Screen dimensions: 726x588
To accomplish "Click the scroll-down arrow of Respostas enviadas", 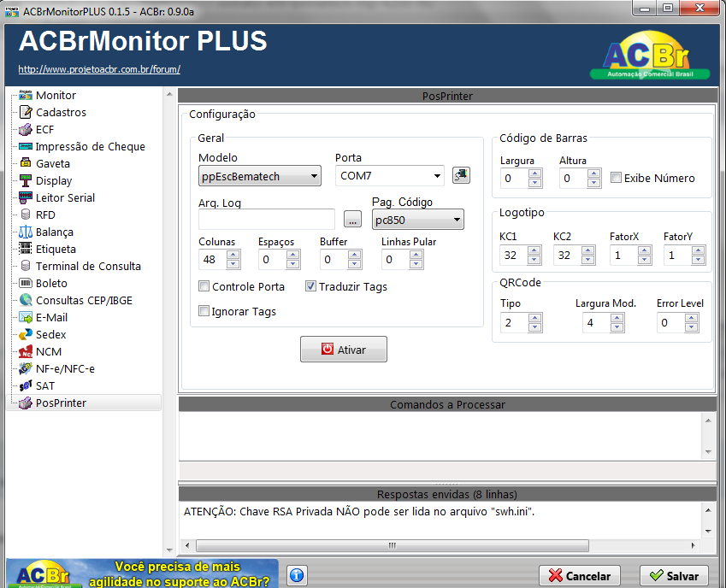I will [x=708, y=531].
